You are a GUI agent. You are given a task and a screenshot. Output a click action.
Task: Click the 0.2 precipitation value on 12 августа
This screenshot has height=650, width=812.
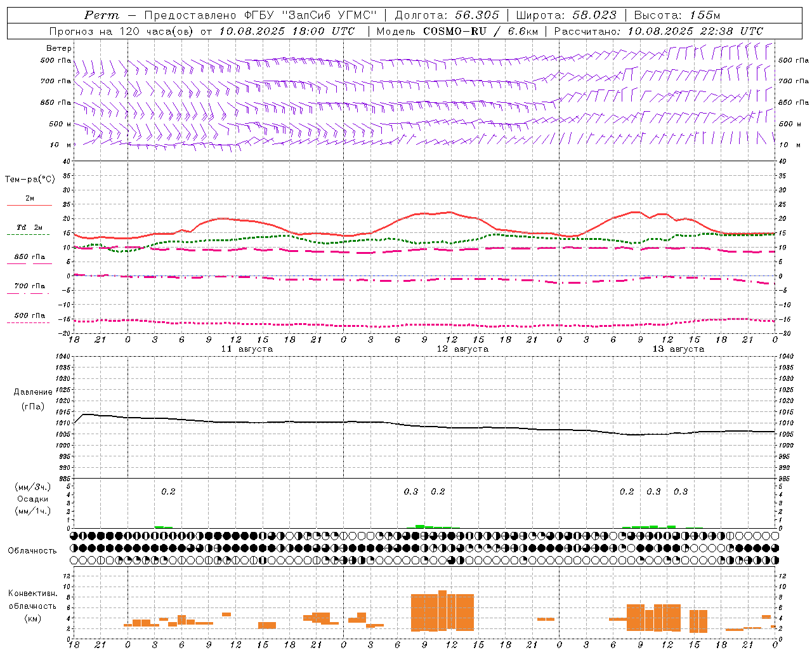pos(438,491)
